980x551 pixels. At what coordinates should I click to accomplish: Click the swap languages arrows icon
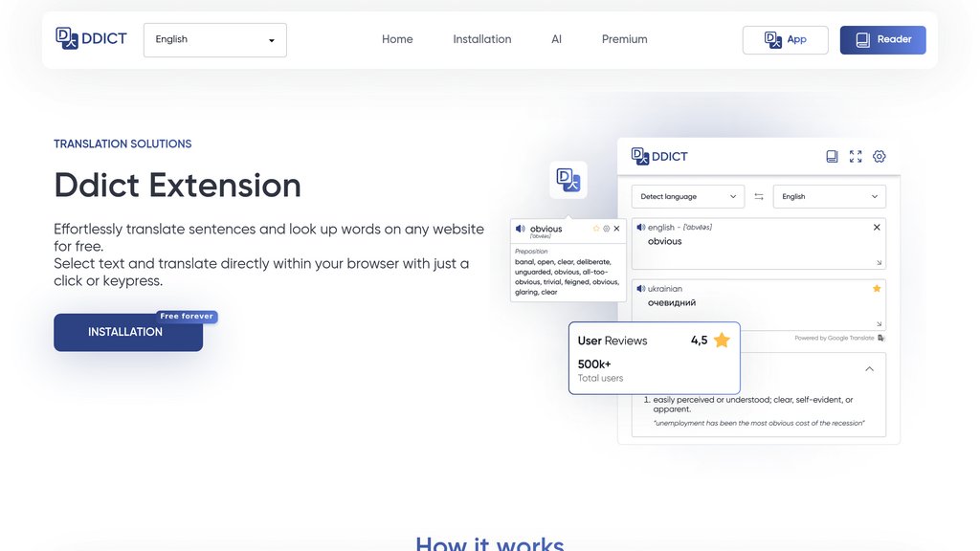759,196
